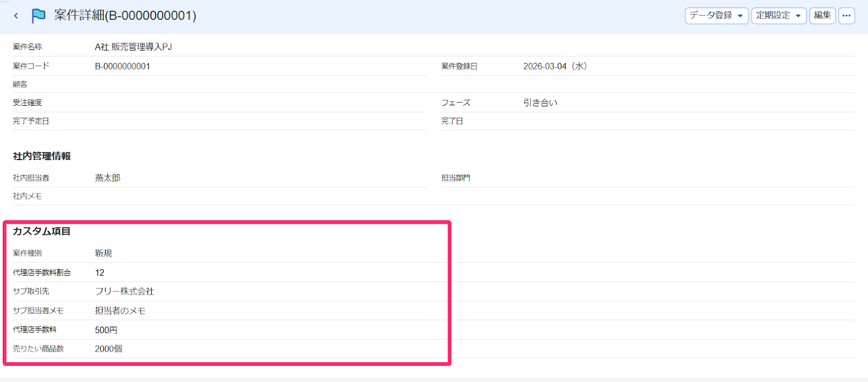This screenshot has height=382, width=868.
Task: Click the blue flag icon in header
Action: 39,16
